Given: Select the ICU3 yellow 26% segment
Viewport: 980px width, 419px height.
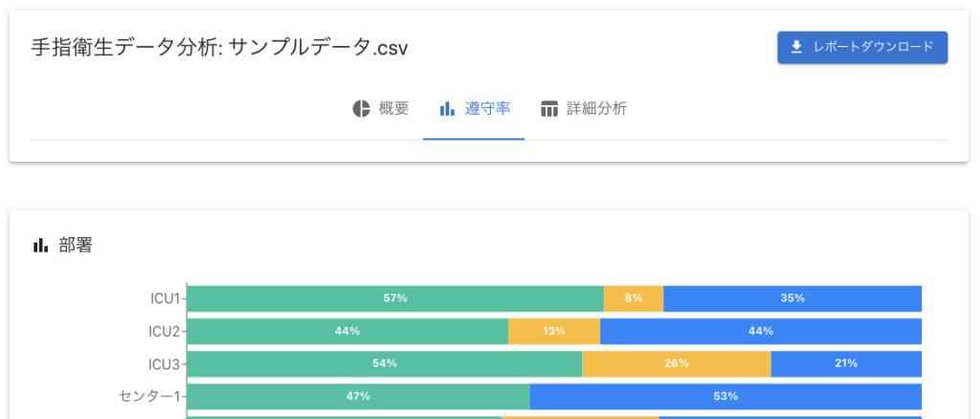Looking at the screenshot, I should pyautogui.click(x=676, y=364).
